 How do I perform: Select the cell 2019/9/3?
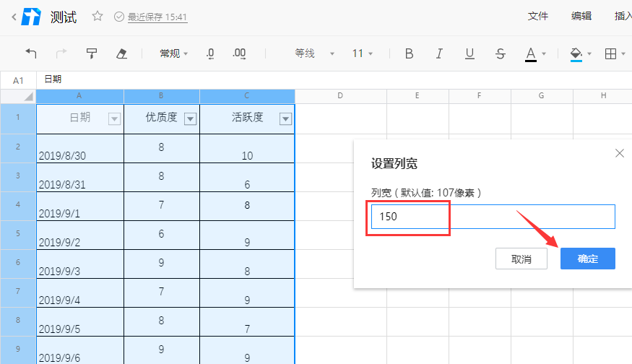(79, 264)
